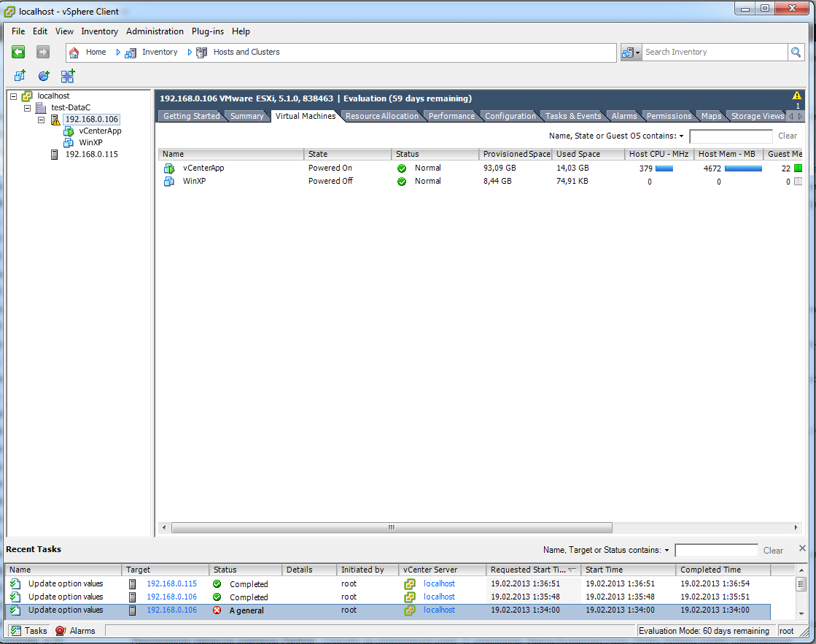
Task: Click the globe-with-plus toolbar icon
Action: tap(44, 76)
